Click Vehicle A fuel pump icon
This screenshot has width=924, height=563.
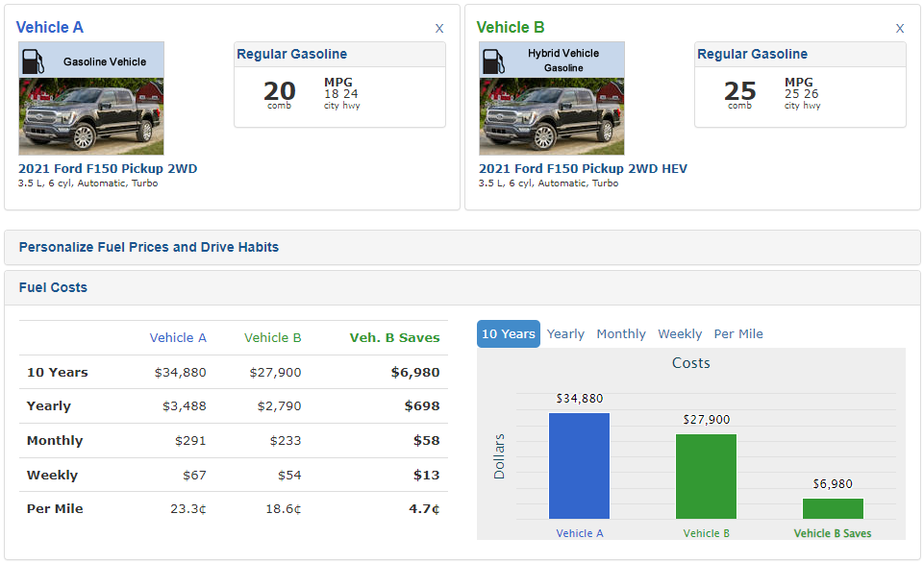[32, 61]
